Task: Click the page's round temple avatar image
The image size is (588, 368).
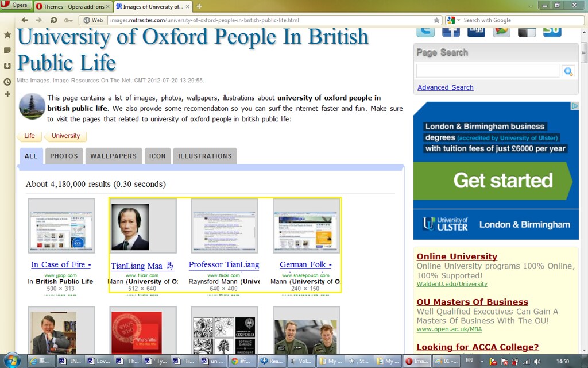Action: 32,106
